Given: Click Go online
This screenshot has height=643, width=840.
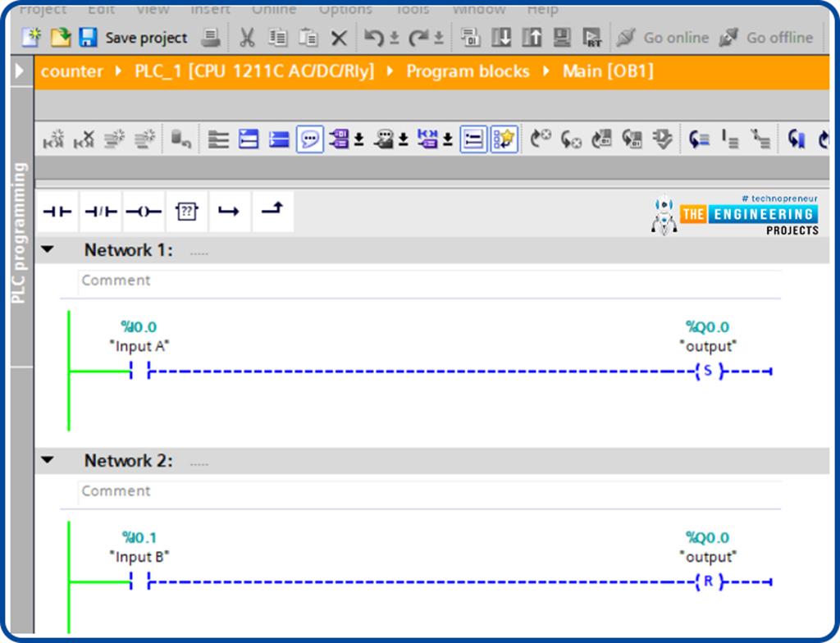Looking at the screenshot, I should click(x=663, y=38).
